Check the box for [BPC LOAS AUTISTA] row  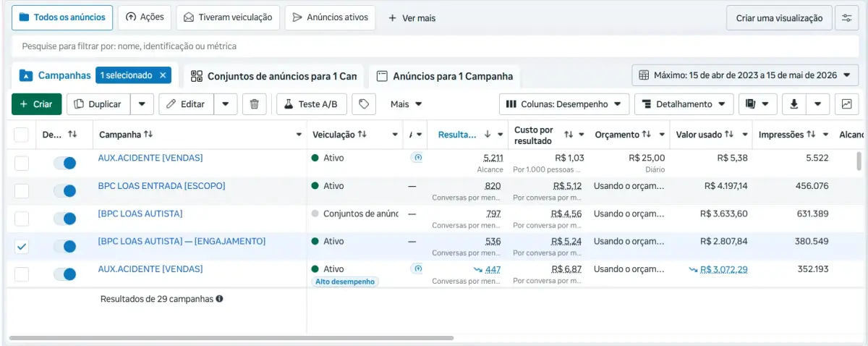pyautogui.click(x=22, y=219)
